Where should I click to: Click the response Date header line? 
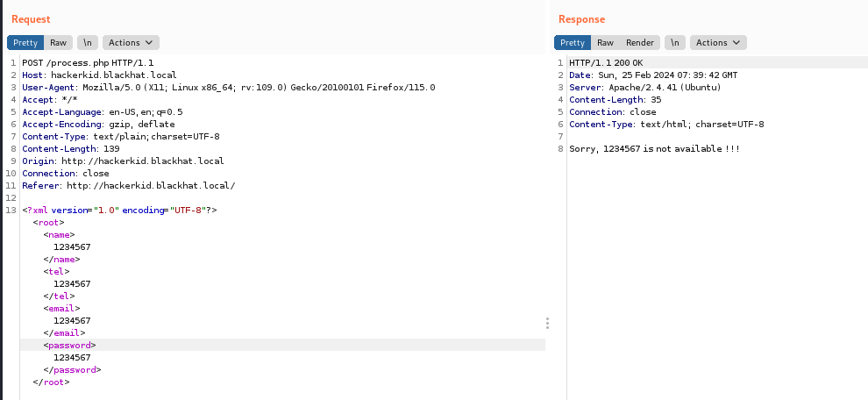(x=653, y=75)
